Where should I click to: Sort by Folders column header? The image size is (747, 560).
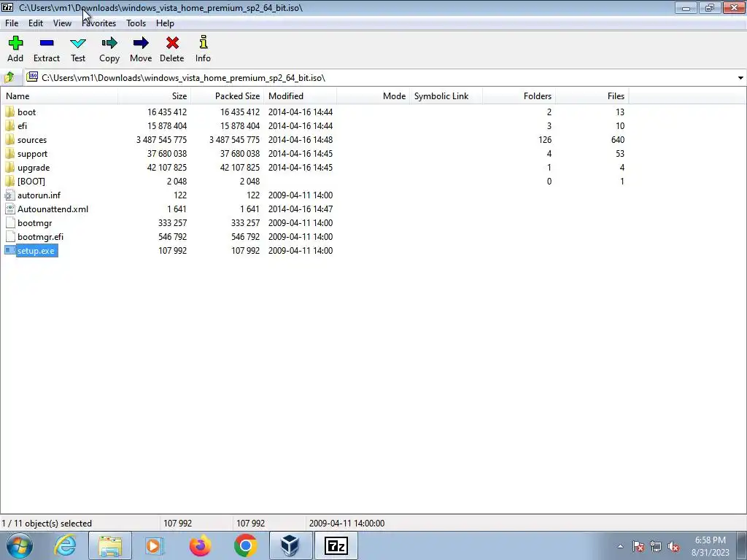point(519,96)
